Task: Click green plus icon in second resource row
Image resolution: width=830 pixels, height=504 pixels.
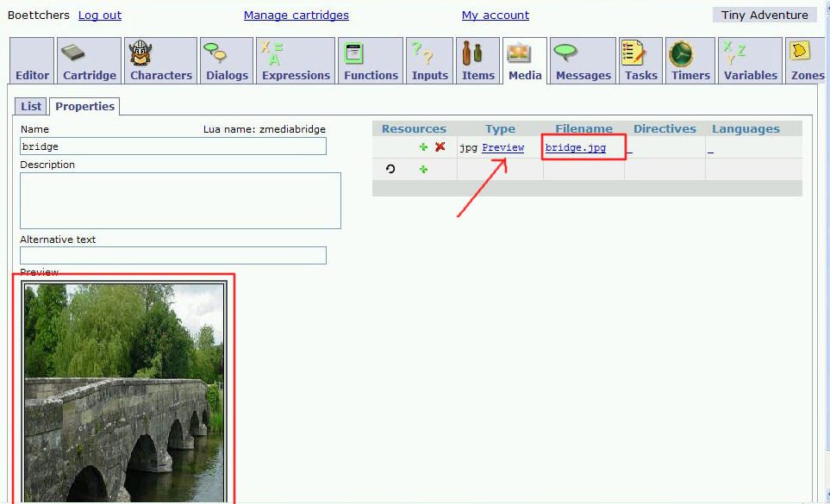Action: click(423, 169)
